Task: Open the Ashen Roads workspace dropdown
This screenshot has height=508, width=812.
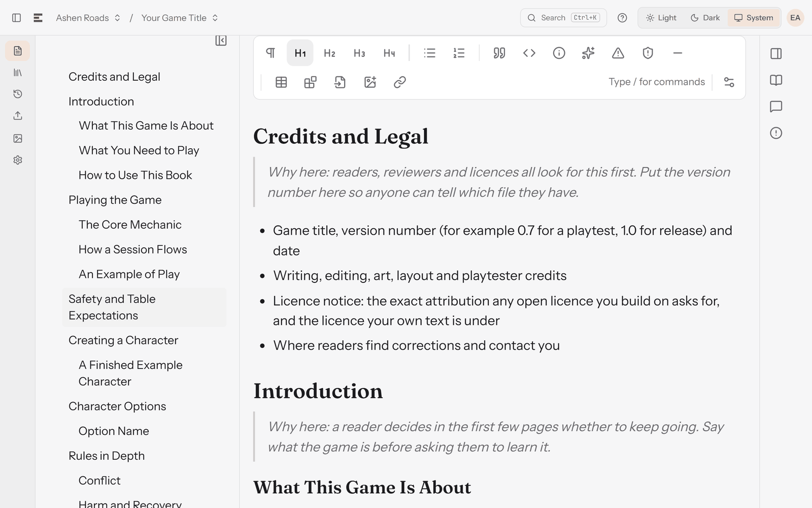Action: [88, 18]
